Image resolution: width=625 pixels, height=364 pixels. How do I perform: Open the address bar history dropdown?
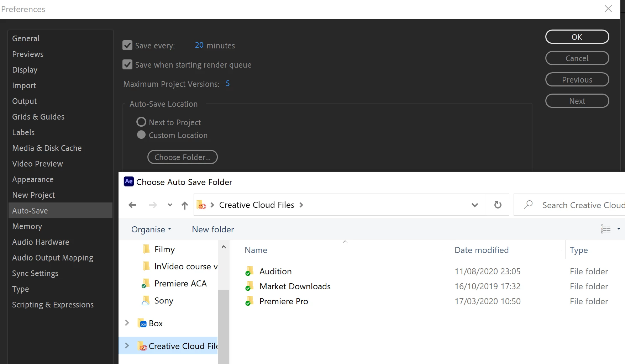[474, 205]
